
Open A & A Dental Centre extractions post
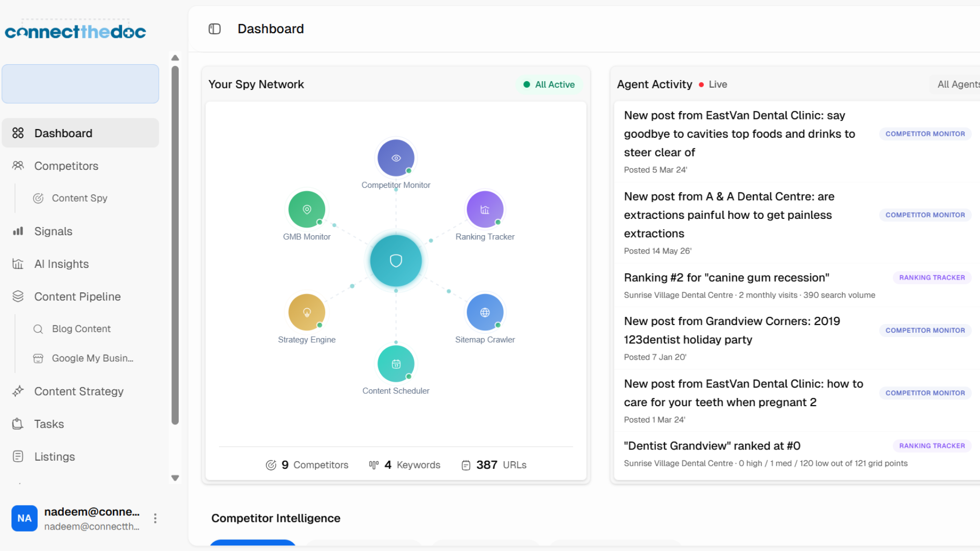point(797,223)
